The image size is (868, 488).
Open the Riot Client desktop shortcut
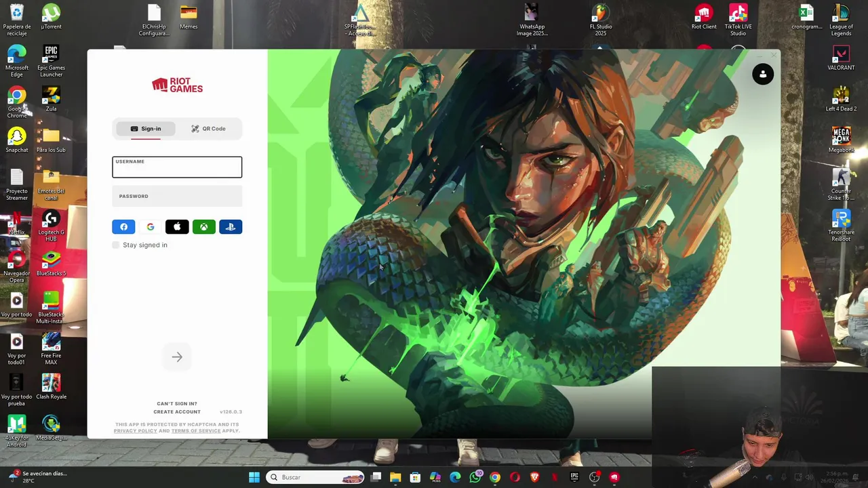[x=704, y=18]
